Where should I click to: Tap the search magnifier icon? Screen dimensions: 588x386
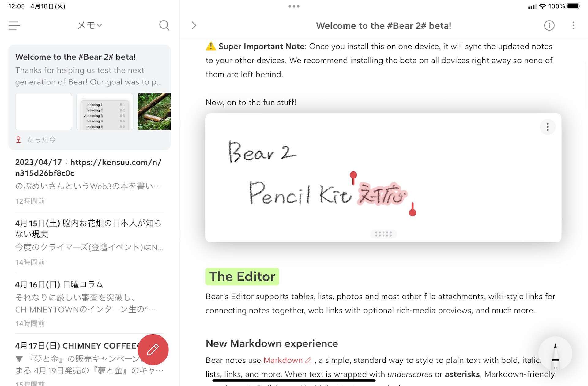164,25
